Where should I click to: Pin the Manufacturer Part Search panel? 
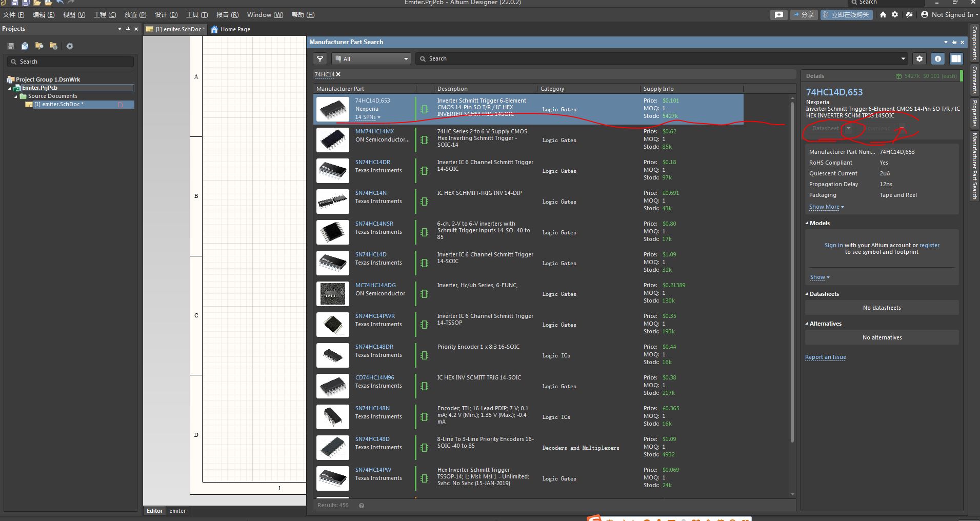(954, 42)
